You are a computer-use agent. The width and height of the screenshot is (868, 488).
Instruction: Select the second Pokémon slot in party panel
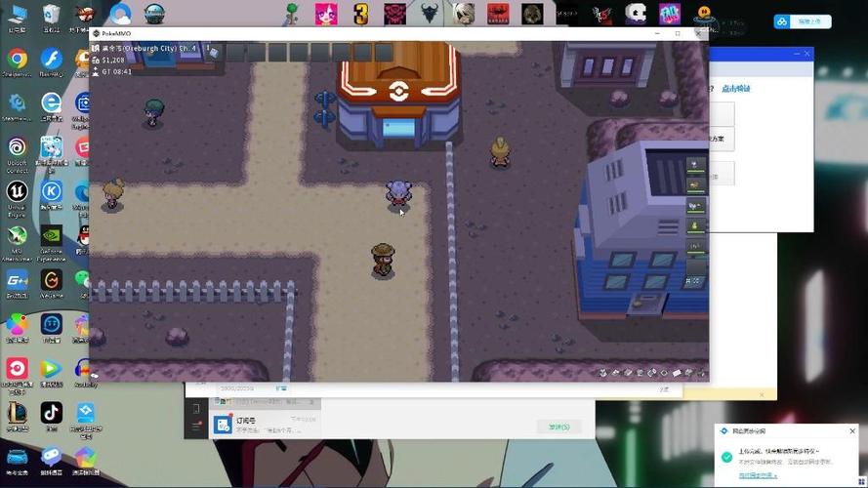tap(696, 184)
